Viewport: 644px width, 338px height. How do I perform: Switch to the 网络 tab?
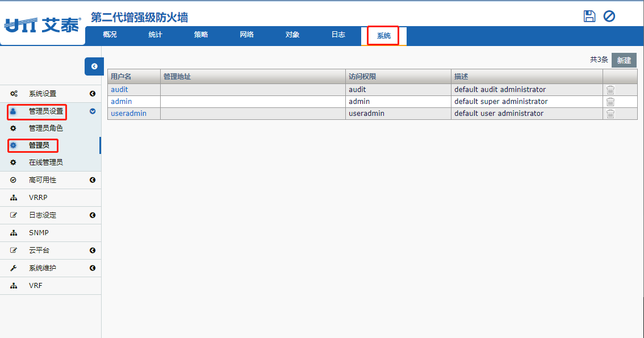[x=247, y=35]
